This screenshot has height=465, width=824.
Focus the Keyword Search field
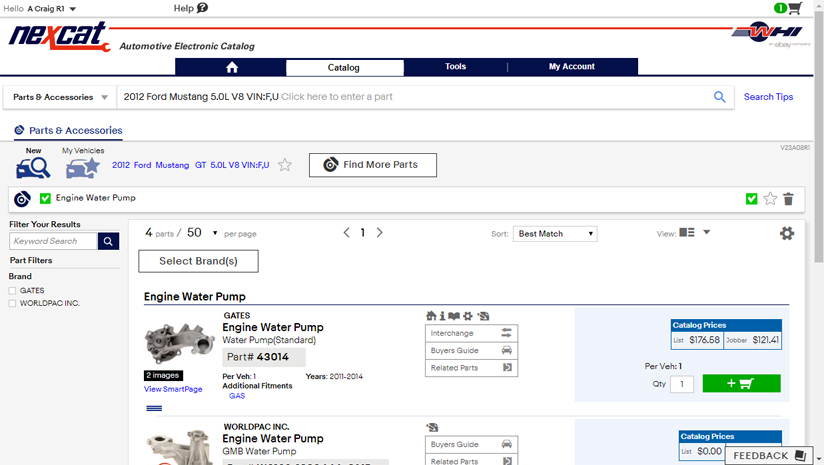[x=54, y=241]
